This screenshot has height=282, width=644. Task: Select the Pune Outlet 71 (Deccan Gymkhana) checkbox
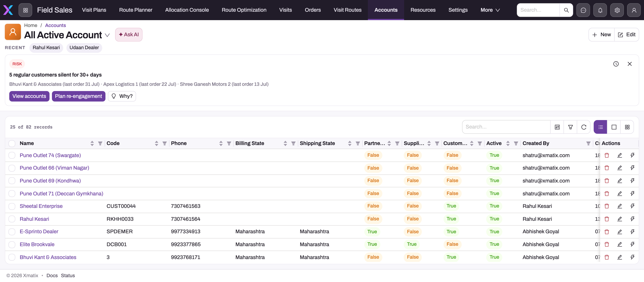pyautogui.click(x=12, y=194)
